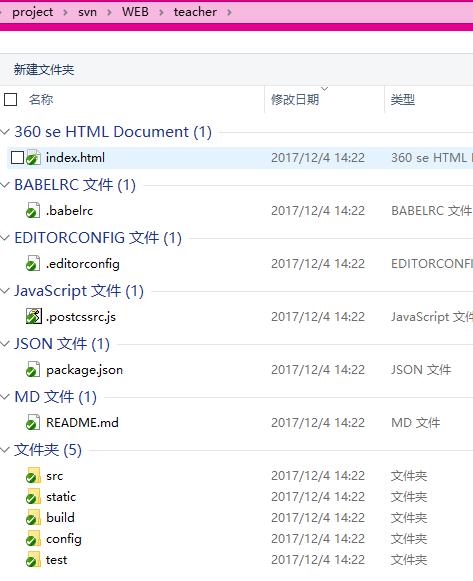Navigate to WEB in the breadcrumb

135,12
